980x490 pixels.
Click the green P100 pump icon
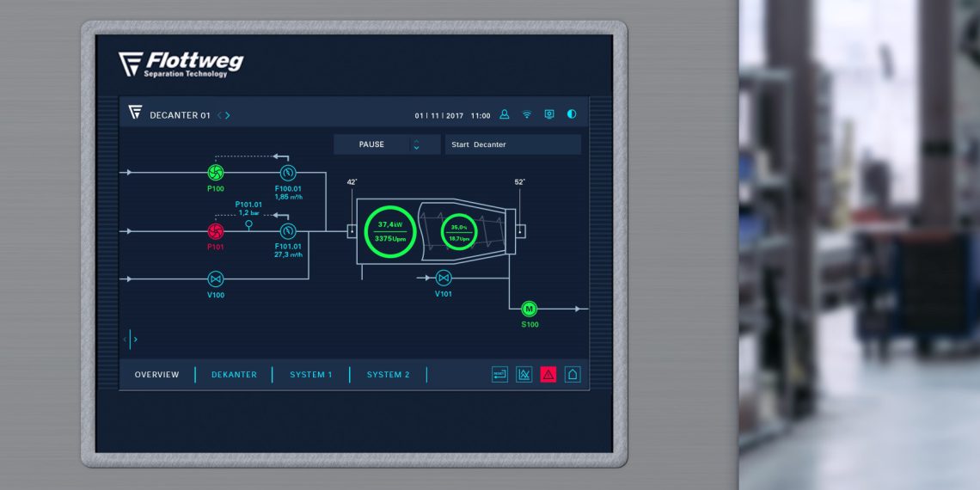[x=216, y=172]
